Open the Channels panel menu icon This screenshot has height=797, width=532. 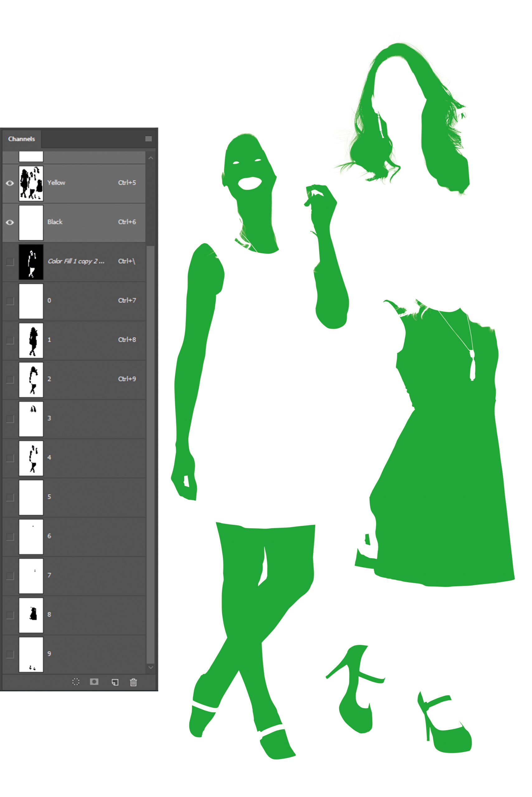(x=148, y=139)
